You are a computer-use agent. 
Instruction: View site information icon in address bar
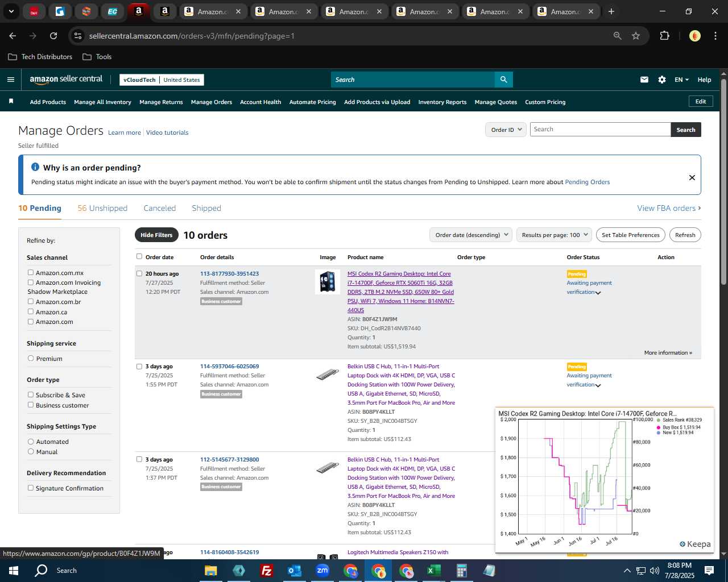78,36
